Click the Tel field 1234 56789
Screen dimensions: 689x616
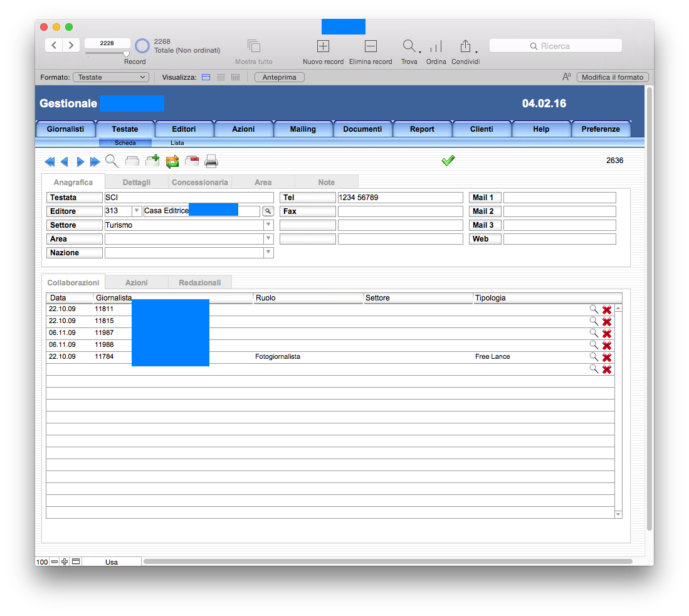400,198
